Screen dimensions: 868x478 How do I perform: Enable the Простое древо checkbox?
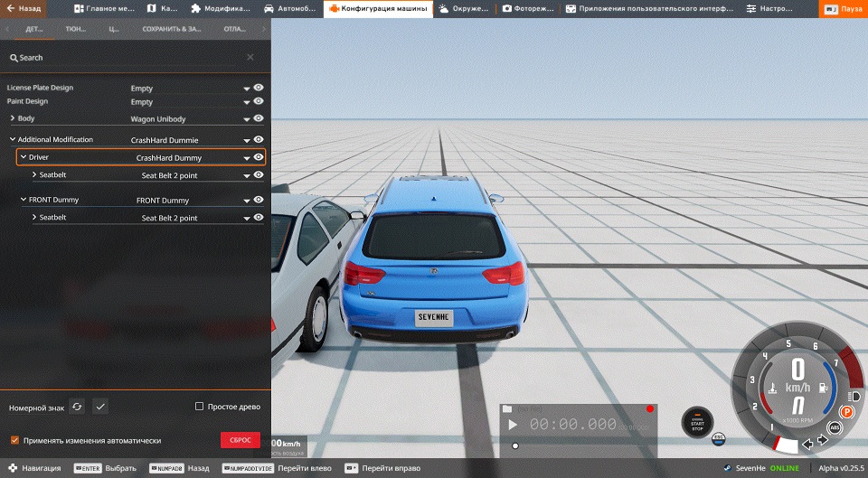click(x=200, y=407)
